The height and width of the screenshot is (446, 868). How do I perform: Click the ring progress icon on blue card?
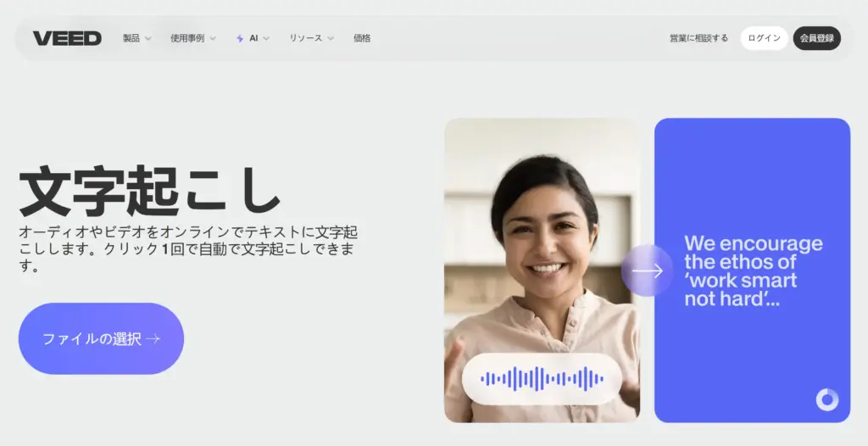pos(826,400)
